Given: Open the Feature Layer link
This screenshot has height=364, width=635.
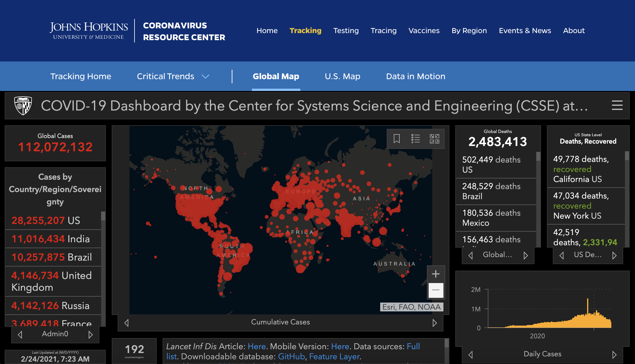Looking at the screenshot, I should [x=334, y=357].
